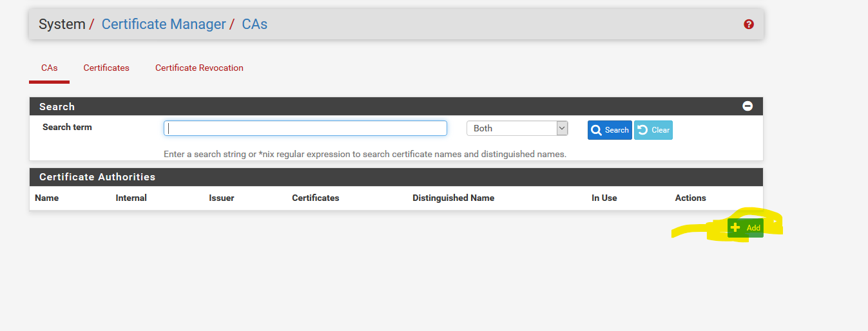Switch to the Certificates tab
This screenshot has width=868, height=331.
pos(106,68)
